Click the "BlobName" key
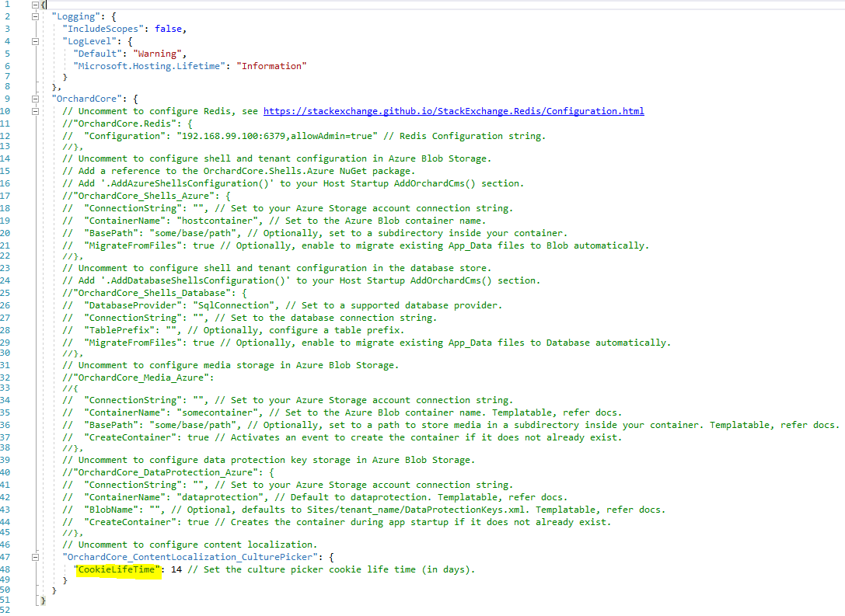This screenshot has width=845, height=616. click(111, 510)
